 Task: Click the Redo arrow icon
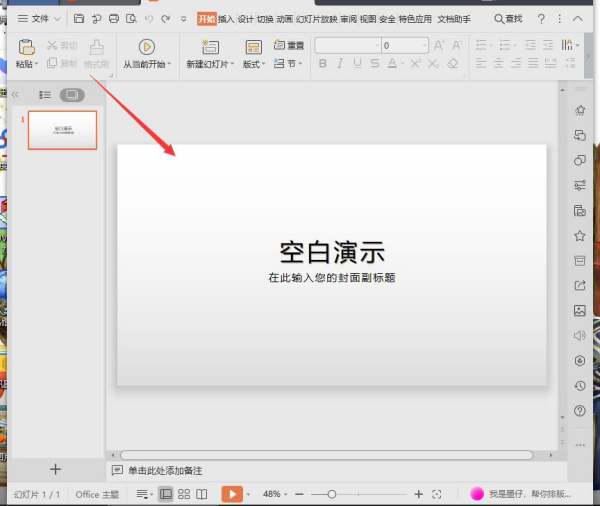[166, 18]
